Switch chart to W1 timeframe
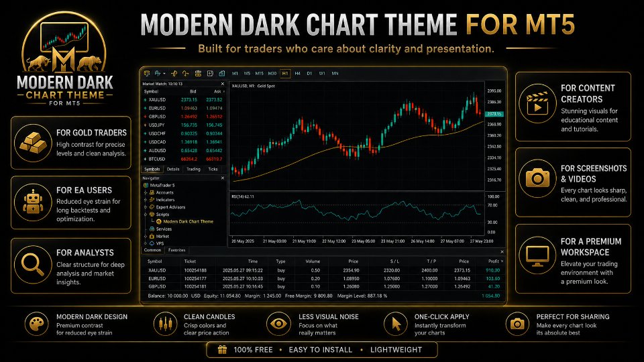The image size is (644, 362). [322, 74]
